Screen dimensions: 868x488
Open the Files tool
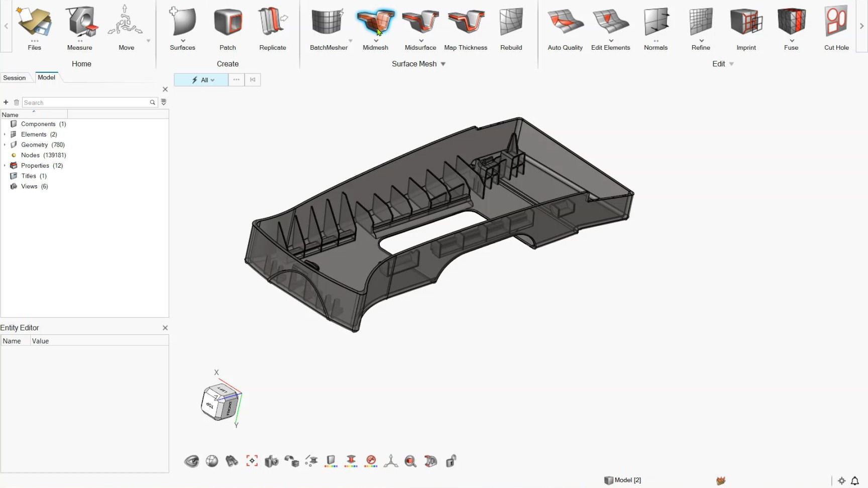pyautogui.click(x=34, y=28)
